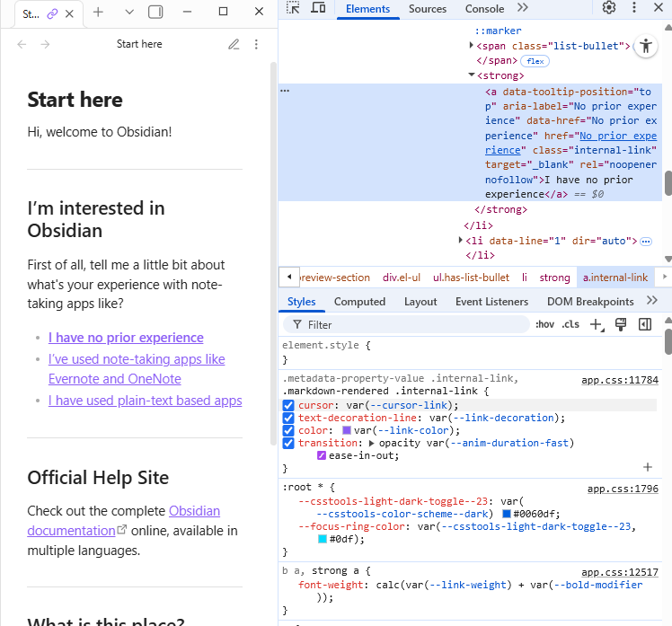Expand the span list-bullet node
The height and width of the screenshot is (626, 672).
click(472, 46)
